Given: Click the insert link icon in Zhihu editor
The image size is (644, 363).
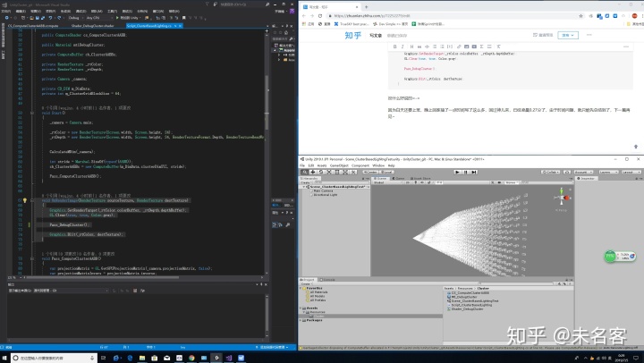Looking at the screenshot, I should click(459, 46).
